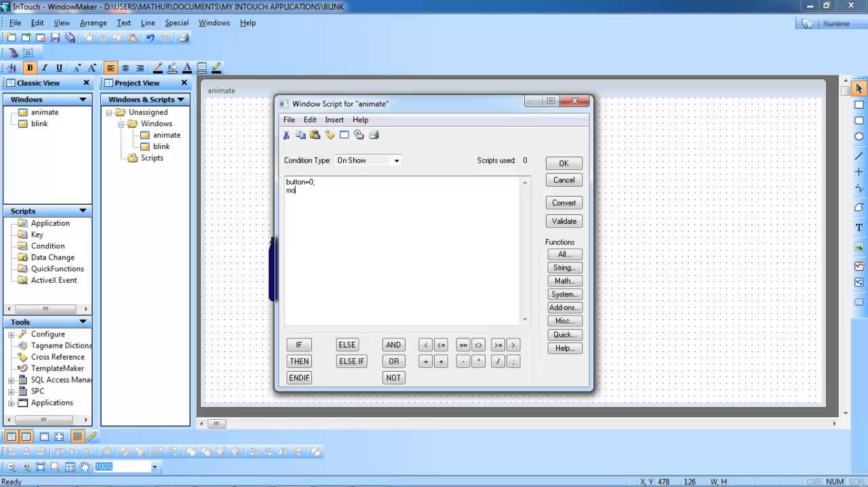Open Windows & Scripts panel dropdown arrow
868x487 pixels.
point(180,99)
